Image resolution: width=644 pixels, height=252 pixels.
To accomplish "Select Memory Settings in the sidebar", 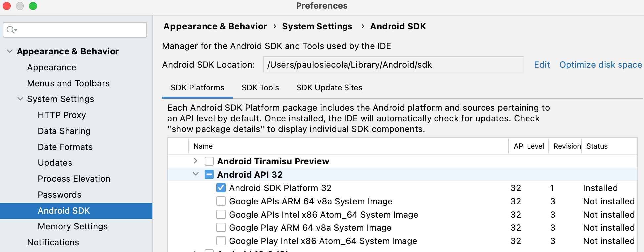I will 73,226.
